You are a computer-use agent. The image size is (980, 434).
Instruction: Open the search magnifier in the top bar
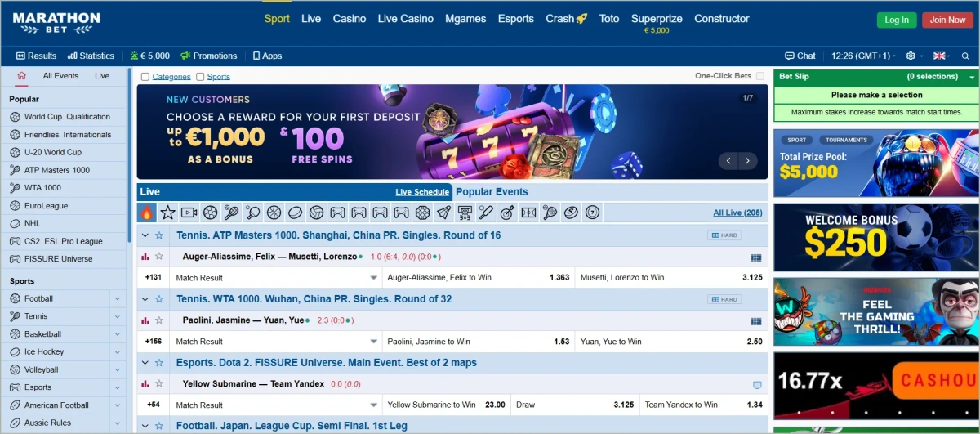click(965, 56)
